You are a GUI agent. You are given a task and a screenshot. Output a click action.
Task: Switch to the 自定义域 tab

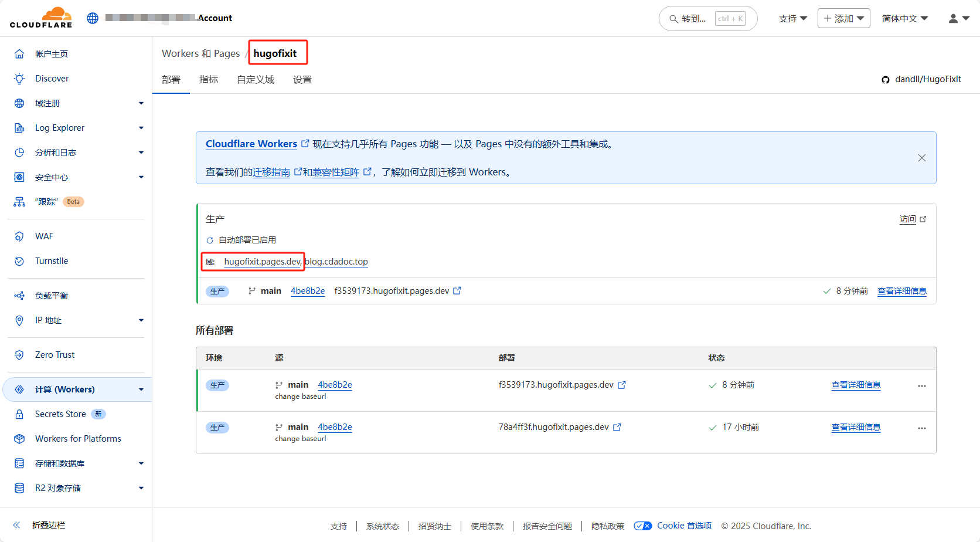(255, 80)
